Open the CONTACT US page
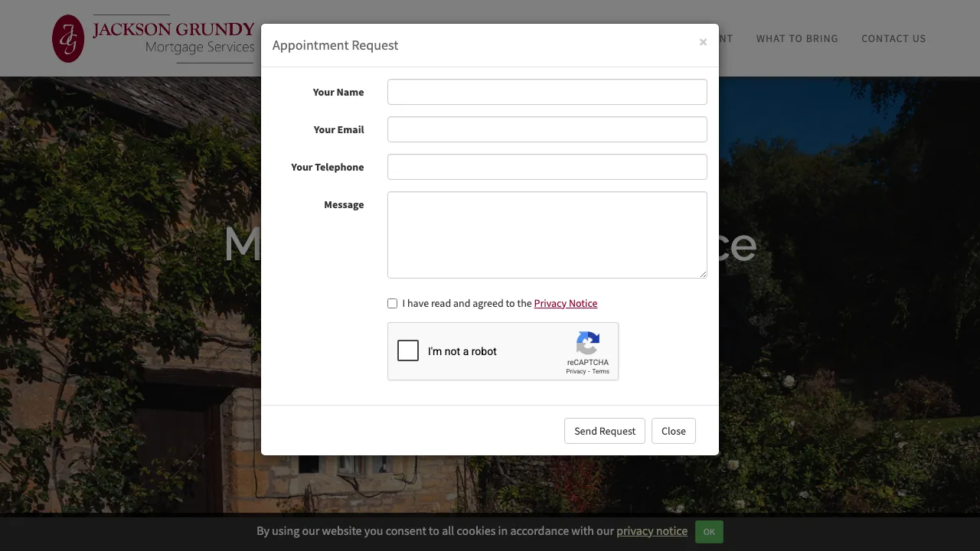This screenshot has height=551, width=980. [x=893, y=38]
